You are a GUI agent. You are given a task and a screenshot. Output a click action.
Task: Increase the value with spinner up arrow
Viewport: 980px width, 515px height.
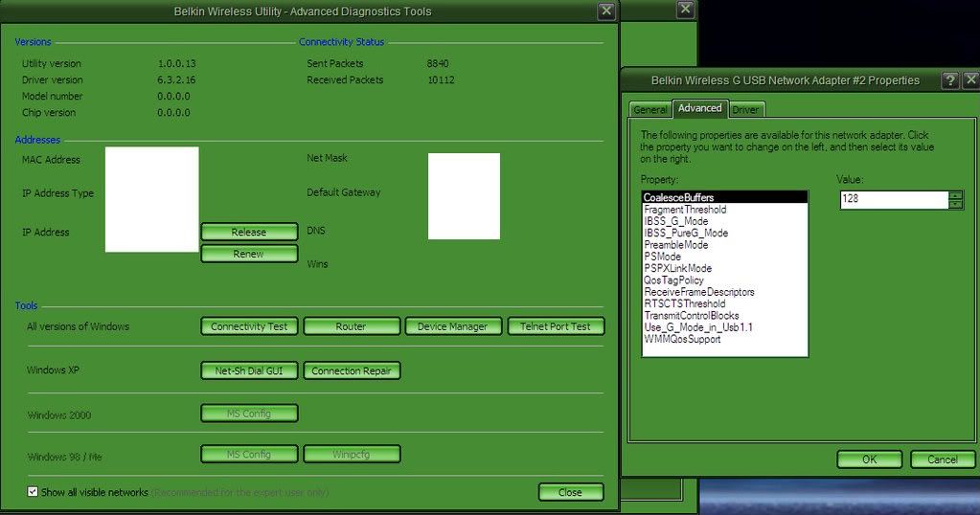pos(955,195)
